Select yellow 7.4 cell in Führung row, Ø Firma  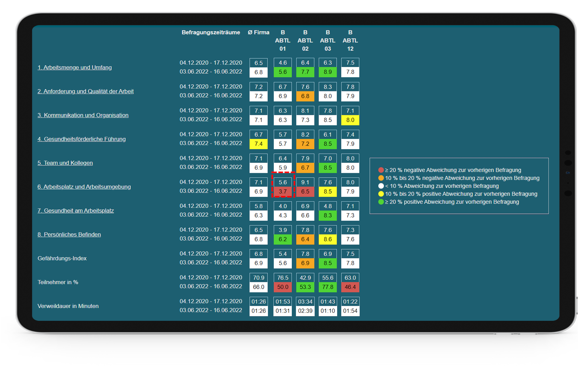(x=258, y=144)
